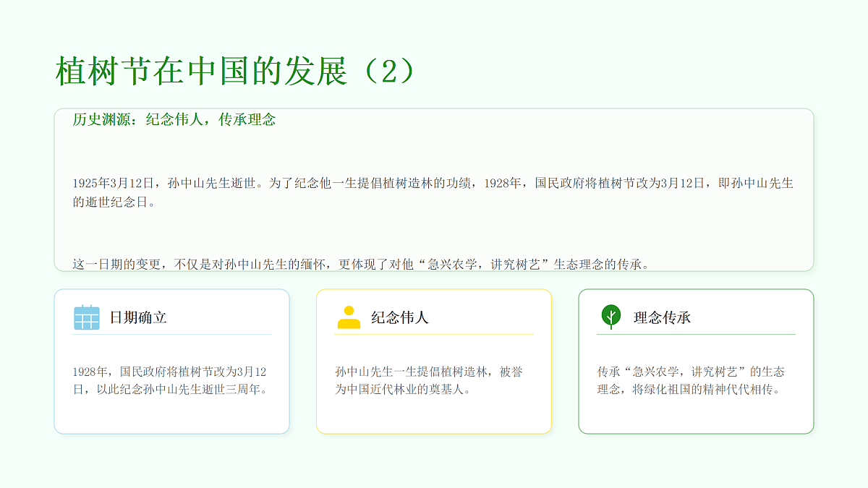
Task: Select the 日期确立 card heading
Action: coord(138,317)
